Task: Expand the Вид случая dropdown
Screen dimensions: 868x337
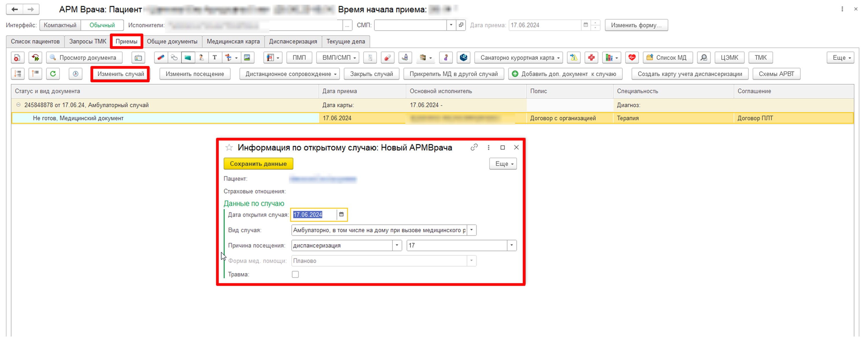Action: click(x=471, y=230)
